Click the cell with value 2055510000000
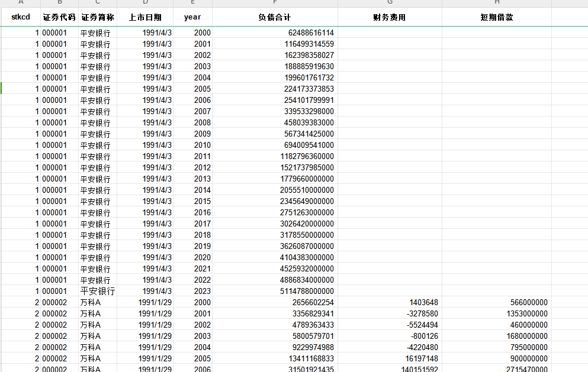The height and width of the screenshot is (372, 588). 275,190
